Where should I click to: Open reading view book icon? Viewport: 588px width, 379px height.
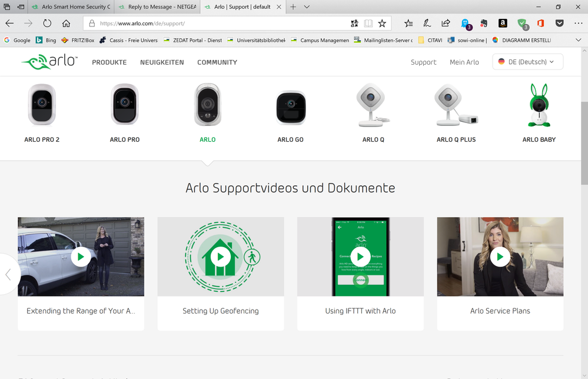point(368,23)
